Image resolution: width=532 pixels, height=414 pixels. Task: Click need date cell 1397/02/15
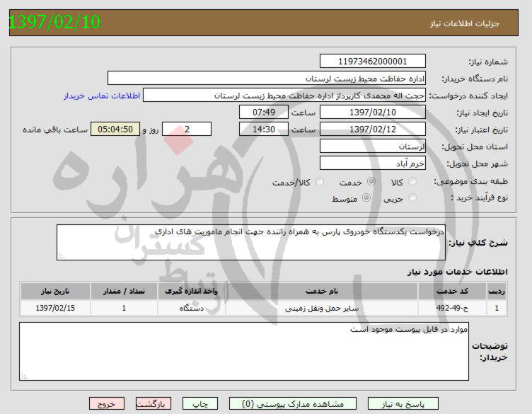[55, 308]
